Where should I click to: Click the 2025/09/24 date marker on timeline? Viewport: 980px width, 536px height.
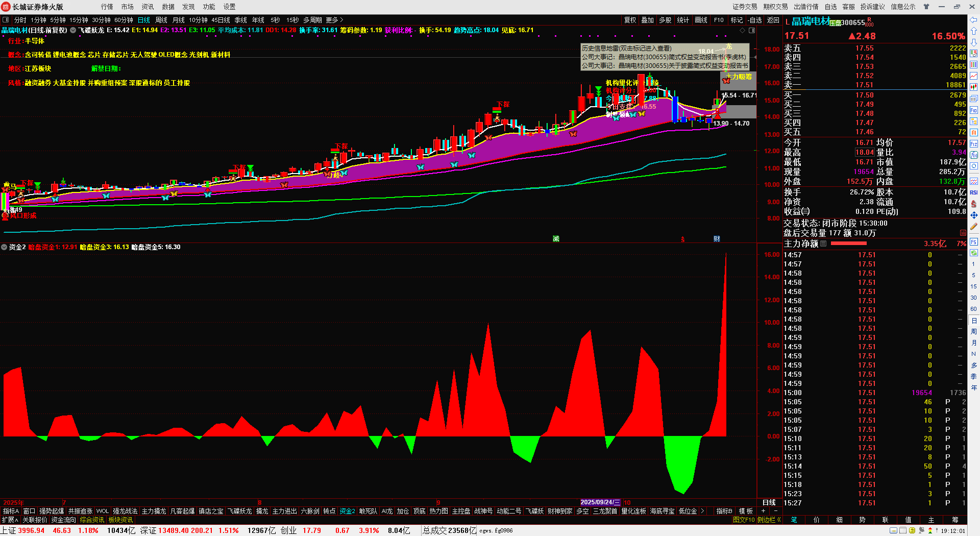click(x=600, y=502)
